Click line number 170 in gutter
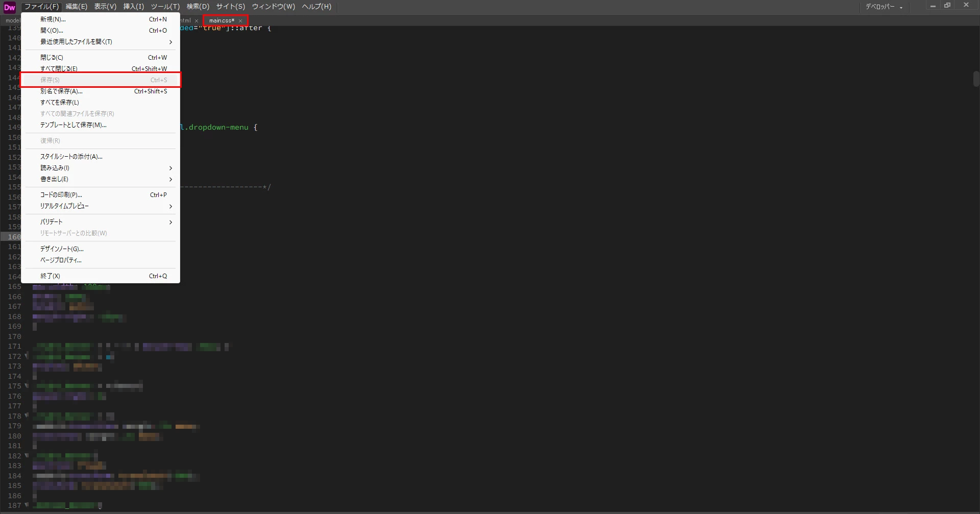Screen dimensions: 980x514 (15, 337)
